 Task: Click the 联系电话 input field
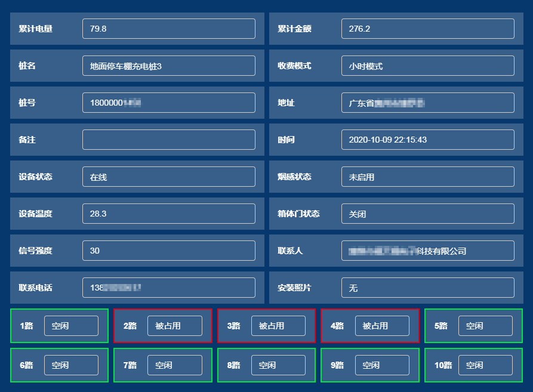[169, 288]
